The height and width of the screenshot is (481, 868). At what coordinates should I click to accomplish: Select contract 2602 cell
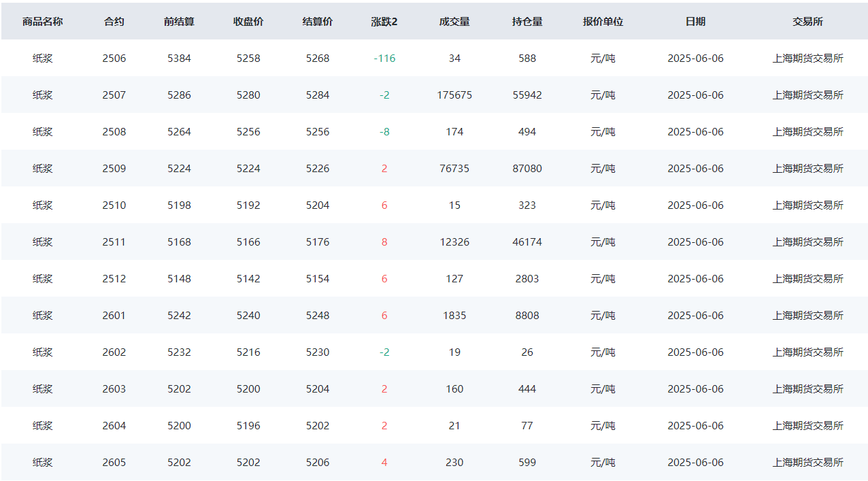click(x=114, y=352)
